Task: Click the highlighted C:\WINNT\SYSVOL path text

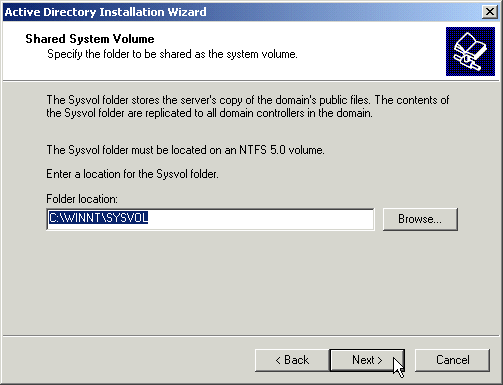Action: tap(98, 218)
